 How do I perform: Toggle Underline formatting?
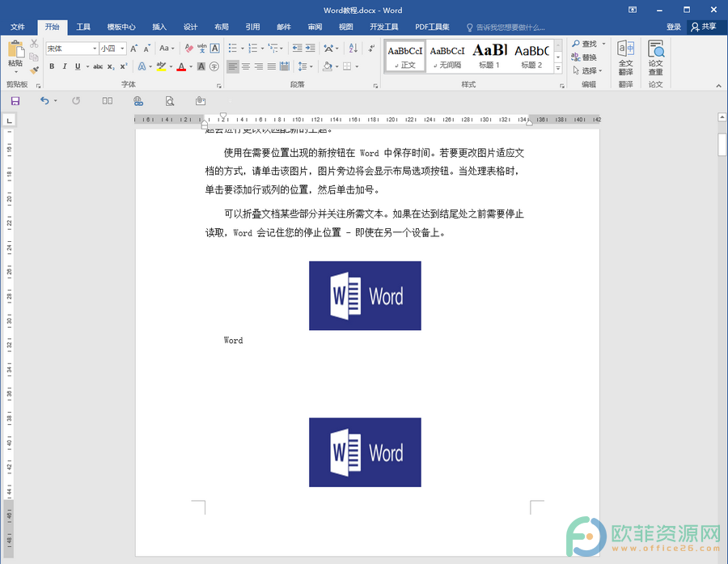coord(78,66)
